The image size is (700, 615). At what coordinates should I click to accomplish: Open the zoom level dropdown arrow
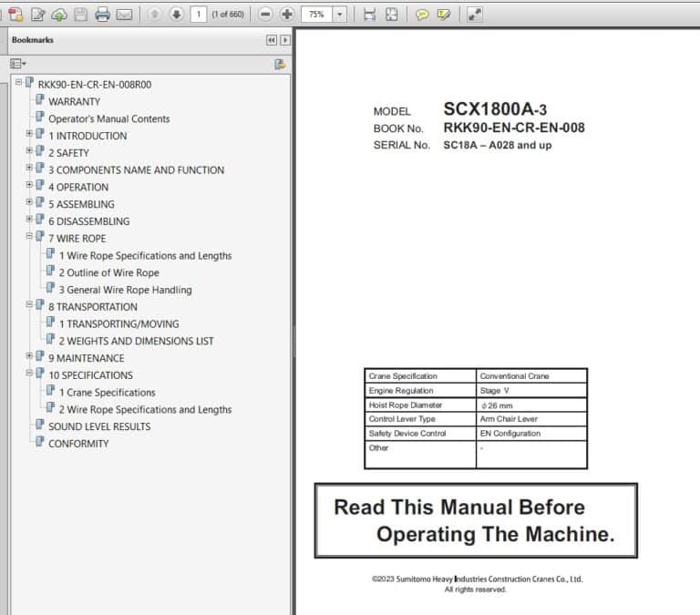click(x=340, y=15)
